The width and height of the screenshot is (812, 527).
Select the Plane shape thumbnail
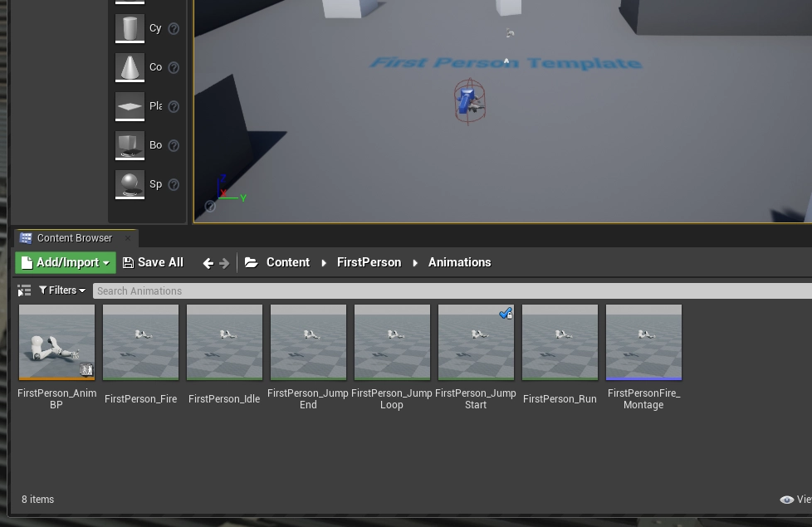(x=130, y=106)
